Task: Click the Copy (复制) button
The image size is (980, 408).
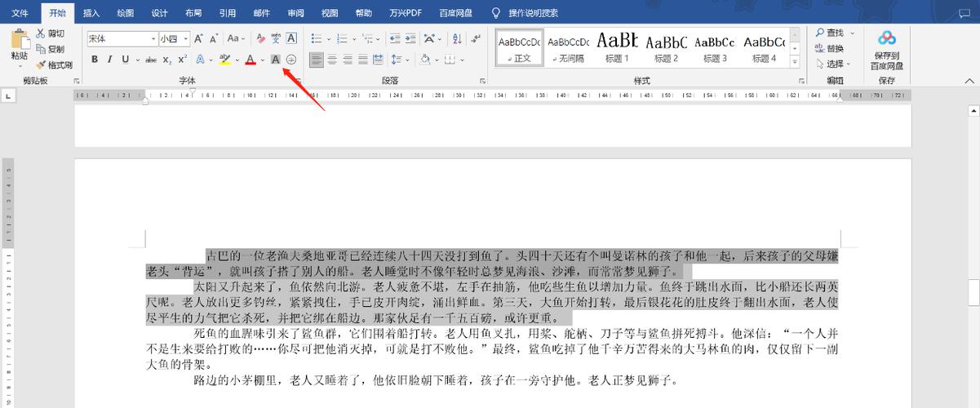Action: 51,49
